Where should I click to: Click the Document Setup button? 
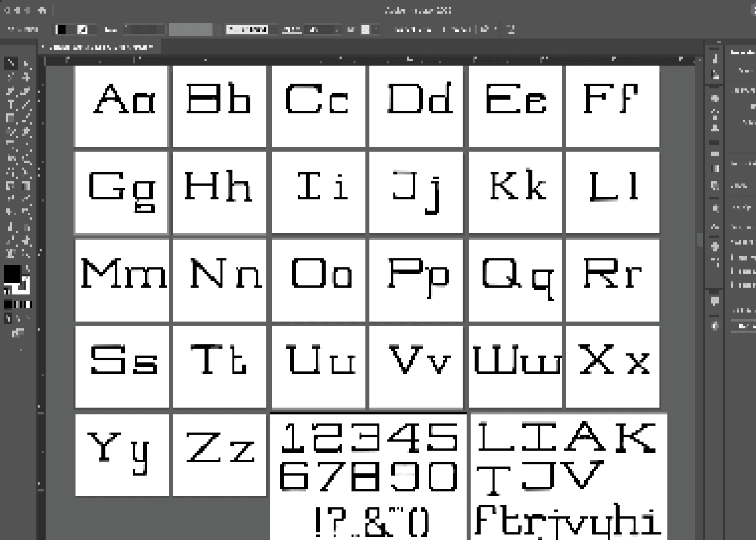[413, 30]
